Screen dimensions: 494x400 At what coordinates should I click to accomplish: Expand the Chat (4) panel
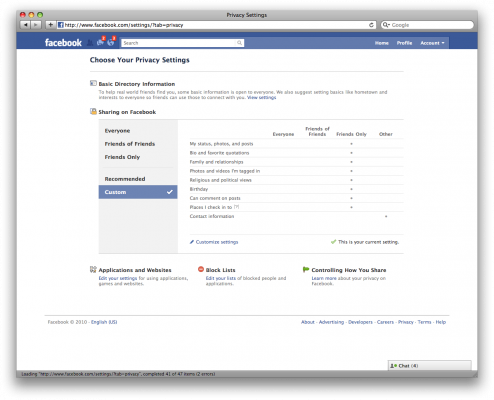click(x=430, y=366)
